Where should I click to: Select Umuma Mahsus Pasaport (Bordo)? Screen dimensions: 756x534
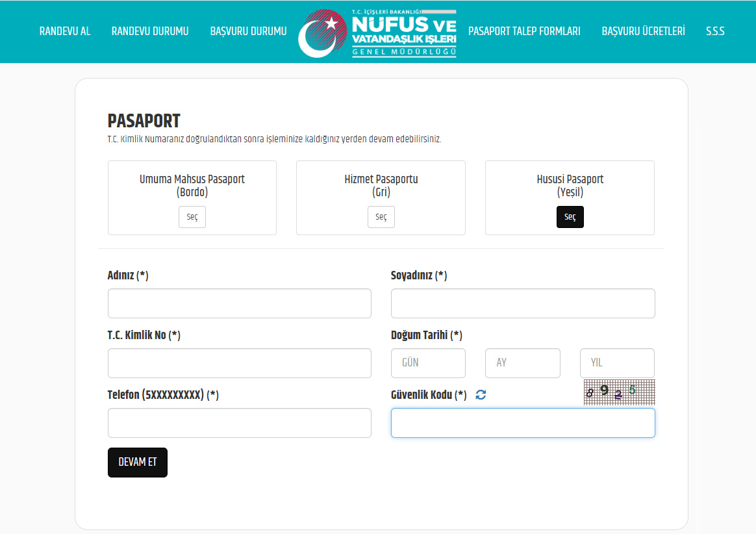pyautogui.click(x=192, y=217)
